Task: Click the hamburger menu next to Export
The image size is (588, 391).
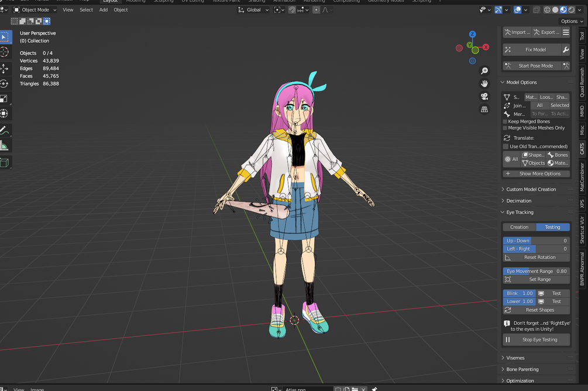Action: [x=566, y=32]
